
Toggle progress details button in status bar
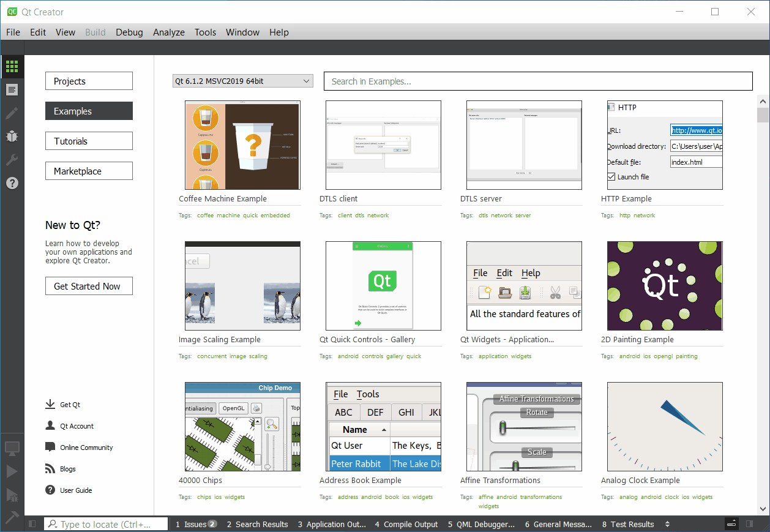tap(732, 524)
